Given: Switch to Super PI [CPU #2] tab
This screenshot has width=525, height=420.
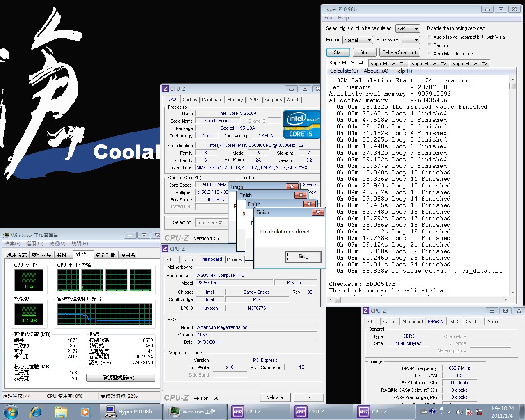Looking at the screenshot, I should coord(429,64).
